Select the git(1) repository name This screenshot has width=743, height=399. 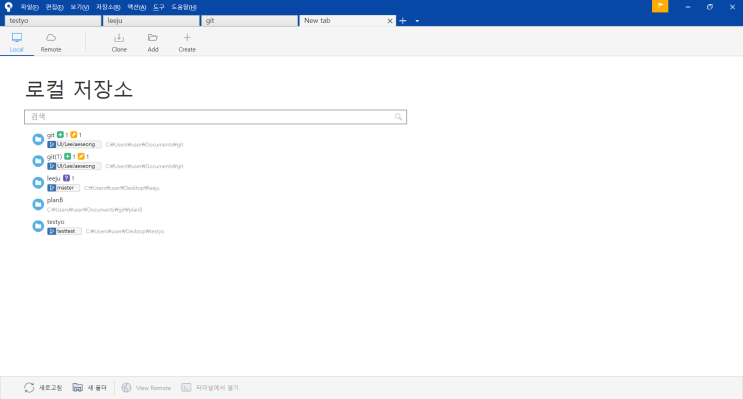pyautogui.click(x=54, y=157)
